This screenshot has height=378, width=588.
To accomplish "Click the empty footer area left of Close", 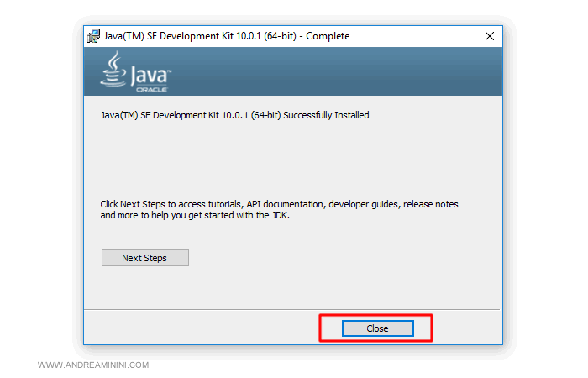I will [x=202, y=328].
